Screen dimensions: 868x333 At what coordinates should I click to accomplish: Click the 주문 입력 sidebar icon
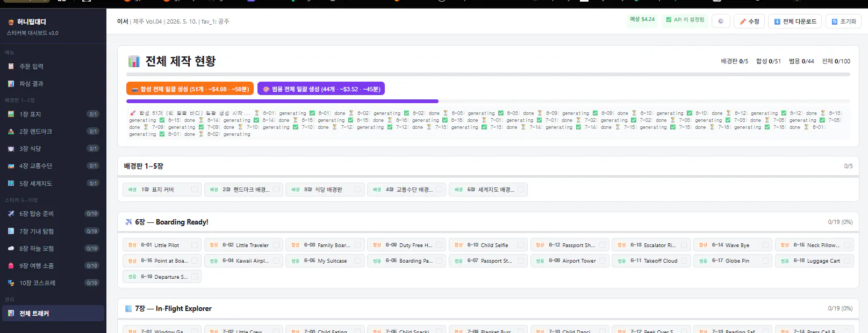pyautogui.click(x=11, y=67)
